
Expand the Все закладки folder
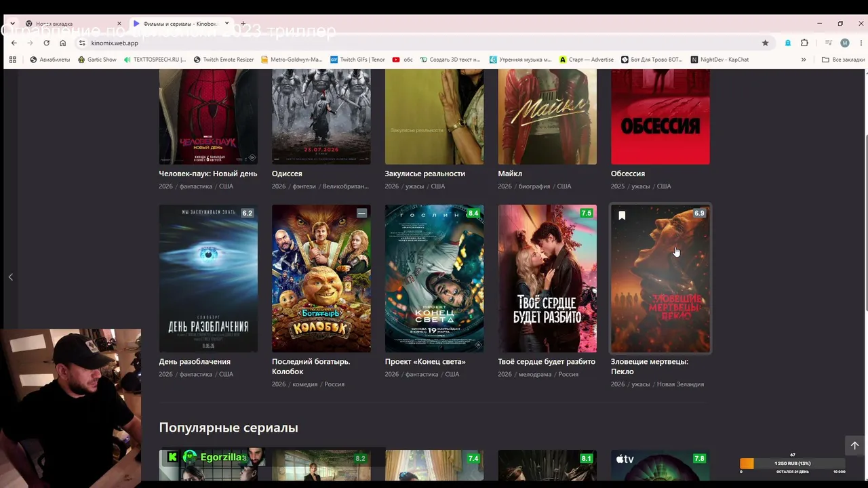[843, 60]
